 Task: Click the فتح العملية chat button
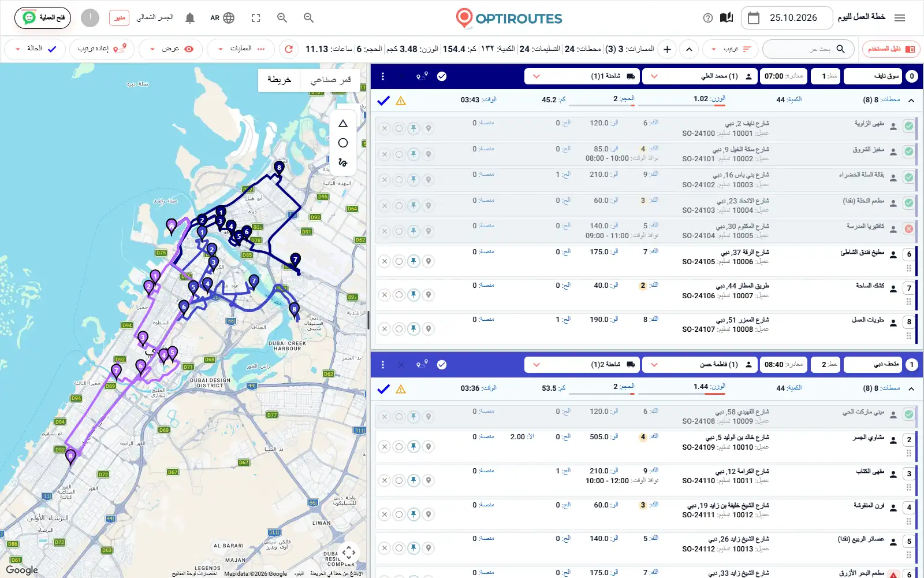click(x=43, y=18)
